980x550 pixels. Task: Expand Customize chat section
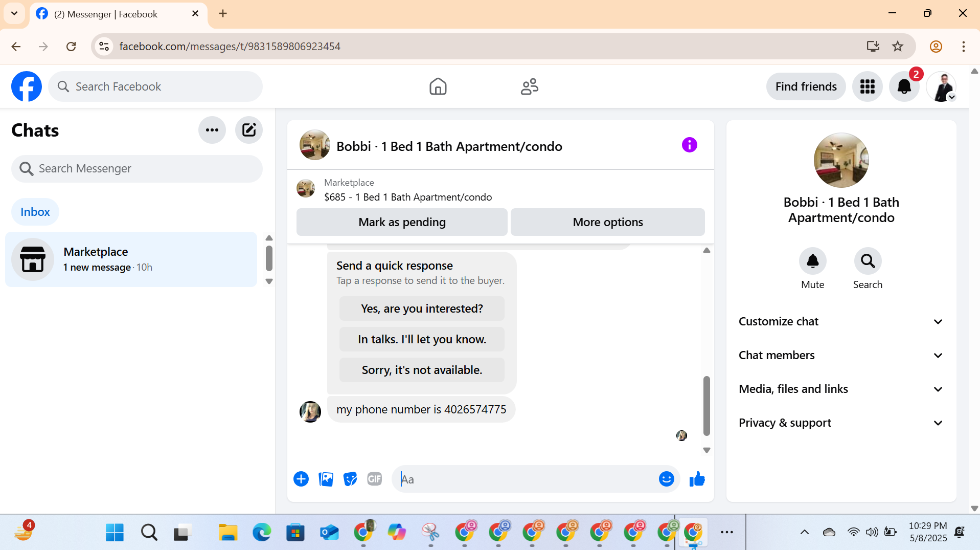(841, 322)
